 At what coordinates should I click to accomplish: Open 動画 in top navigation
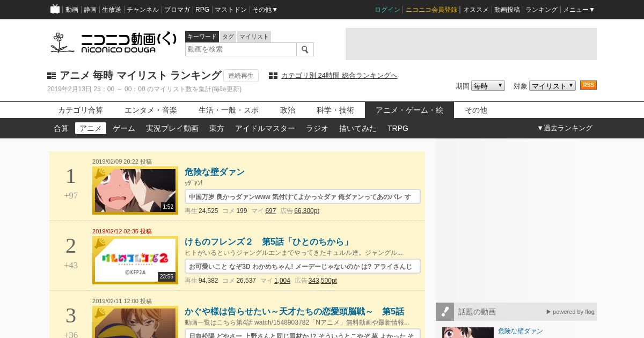(x=72, y=10)
